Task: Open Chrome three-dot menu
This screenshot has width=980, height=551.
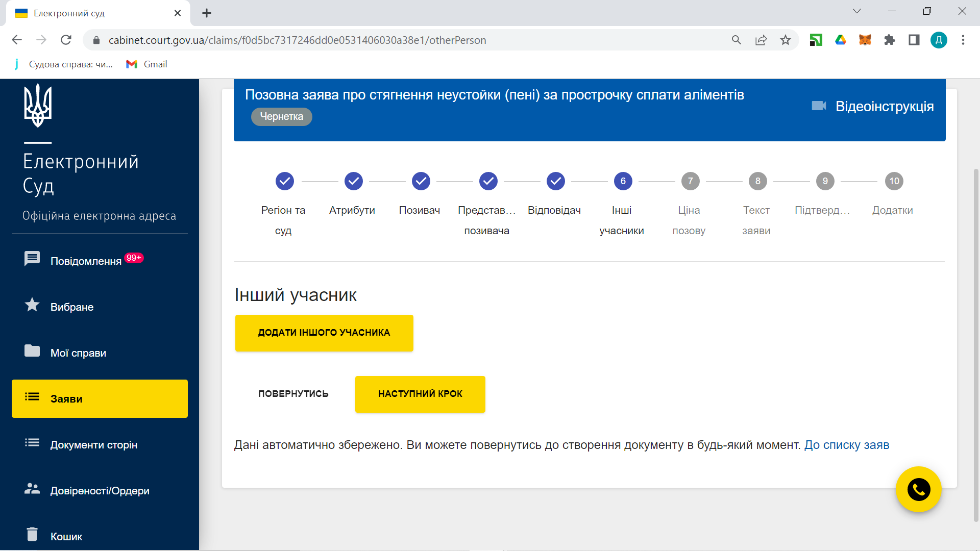Action: click(x=963, y=40)
